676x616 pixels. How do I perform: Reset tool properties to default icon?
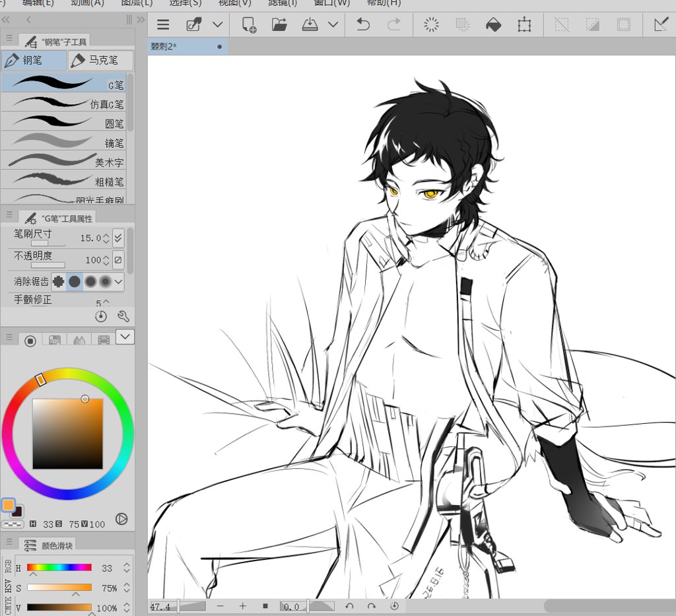[101, 316]
